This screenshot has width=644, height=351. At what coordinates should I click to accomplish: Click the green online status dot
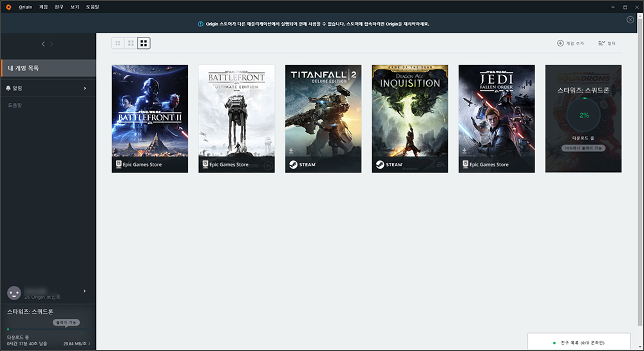tap(554, 343)
